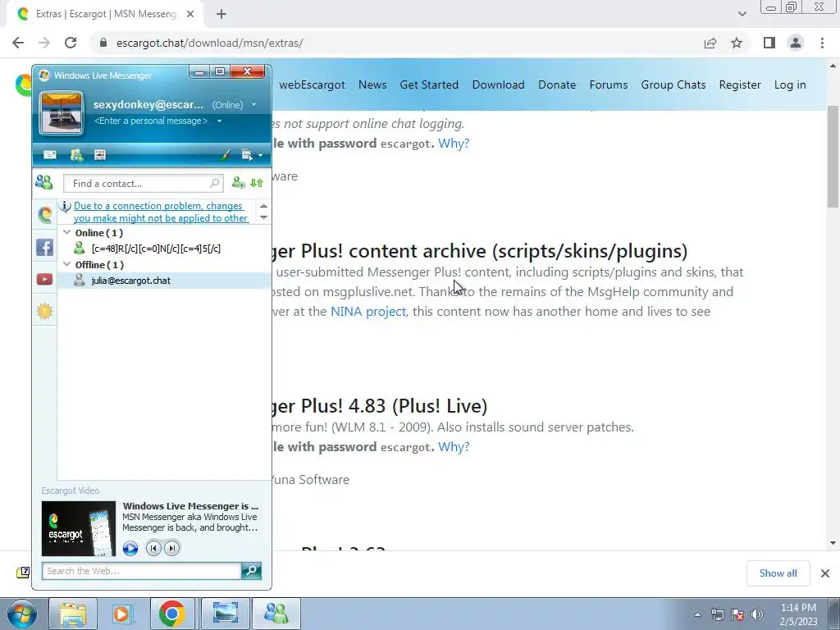The width and height of the screenshot is (840, 630).
Task: Open Donate in site navigation
Action: point(557,84)
